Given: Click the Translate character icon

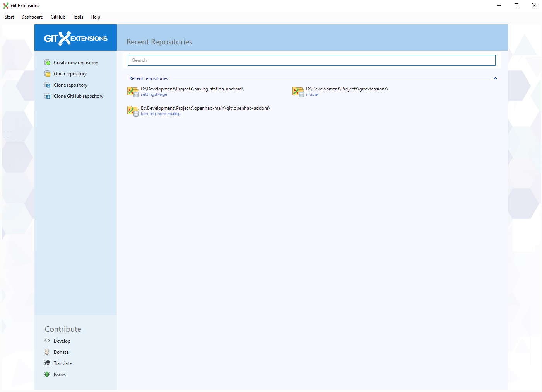Looking at the screenshot, I should [47, 363].
